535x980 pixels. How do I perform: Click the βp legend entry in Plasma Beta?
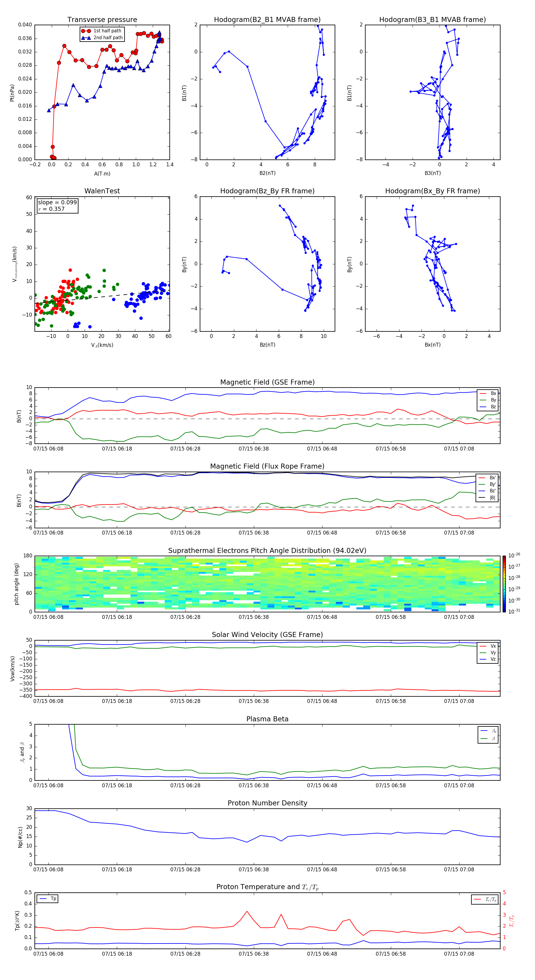point(488,731)
